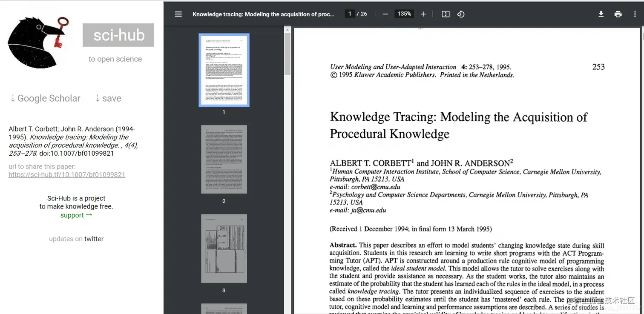Open the twitter updates link

coord(94,239)
